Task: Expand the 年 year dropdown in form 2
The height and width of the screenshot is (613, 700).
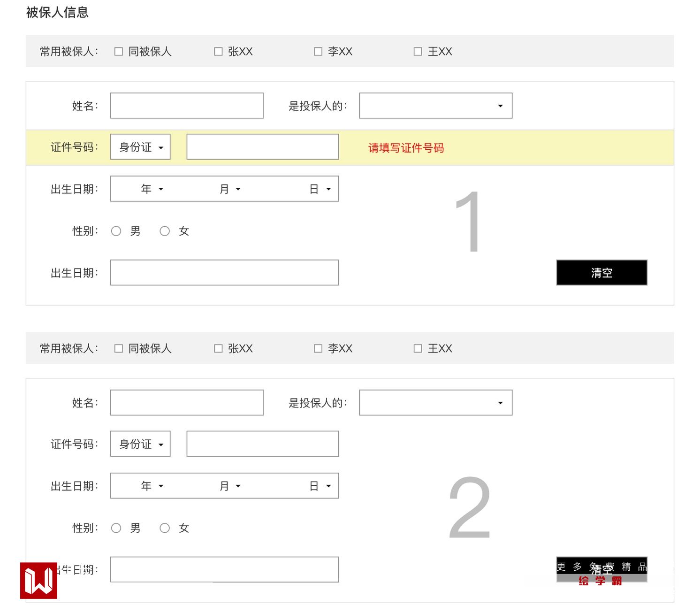Action: (152, 486)
